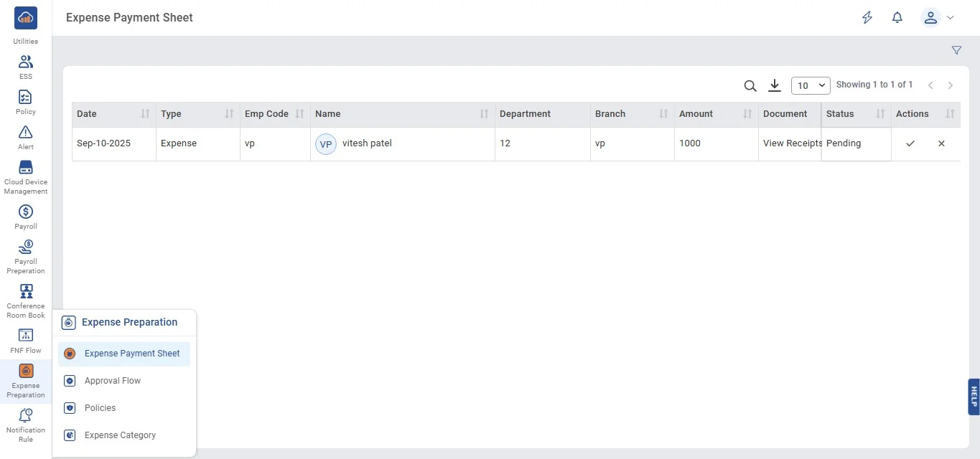Image resolution: width=980 pixels, height=459 pixels.
Task: Go to Conference Room Book module
Action: (26, 301)
